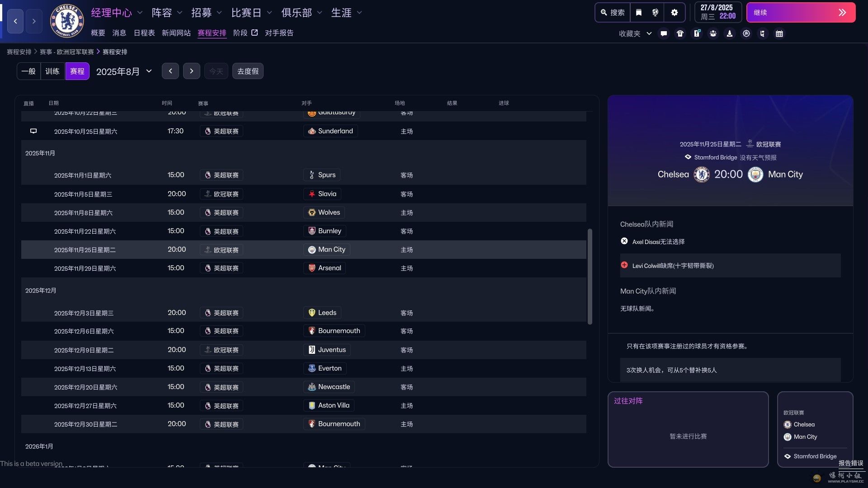
Task: Open the bookmarks icon in top bar
Action: click(639, 13)
